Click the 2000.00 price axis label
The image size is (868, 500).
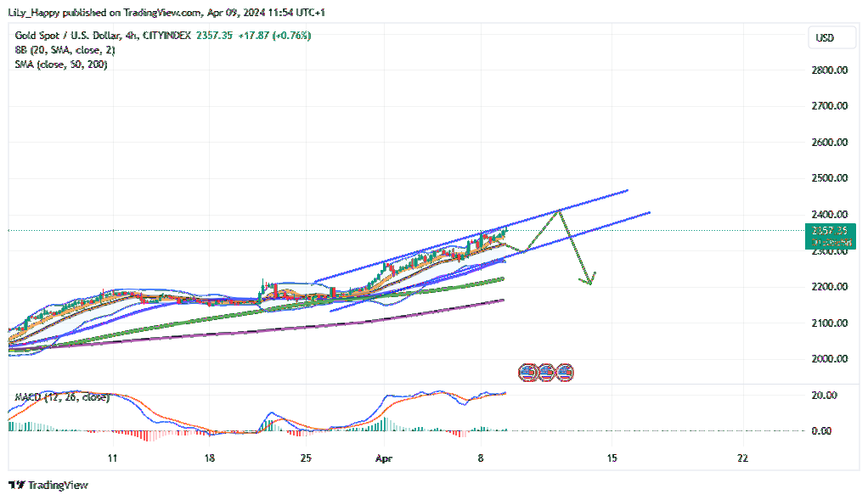(x=829, y=359)
